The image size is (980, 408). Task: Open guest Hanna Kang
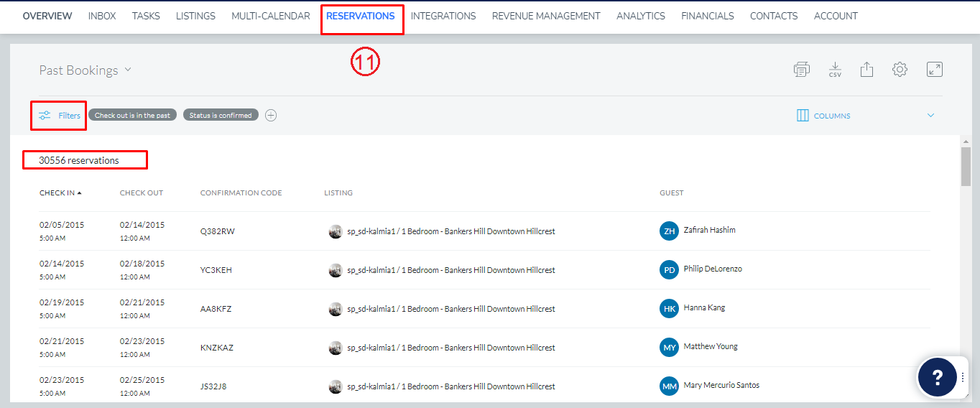pos(704,308)
